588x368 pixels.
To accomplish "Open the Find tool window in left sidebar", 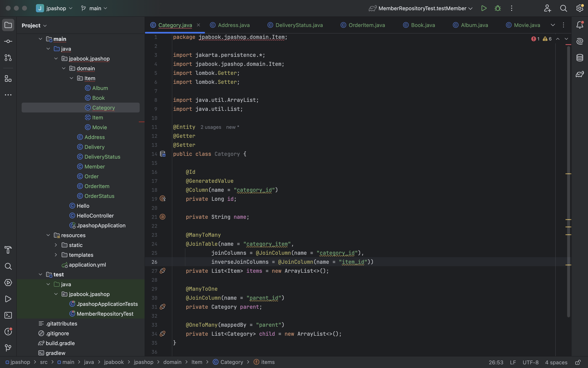I will [x=8, y=266].
